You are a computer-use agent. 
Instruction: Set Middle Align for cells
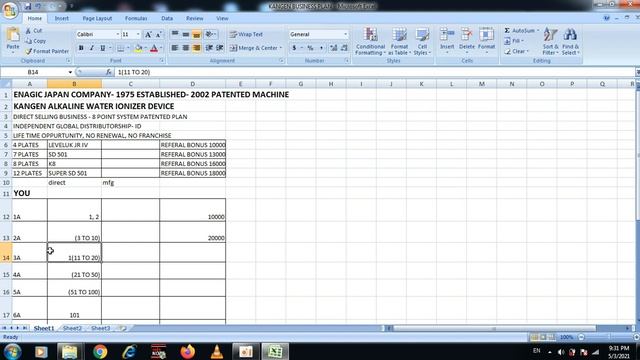point(186,34)
